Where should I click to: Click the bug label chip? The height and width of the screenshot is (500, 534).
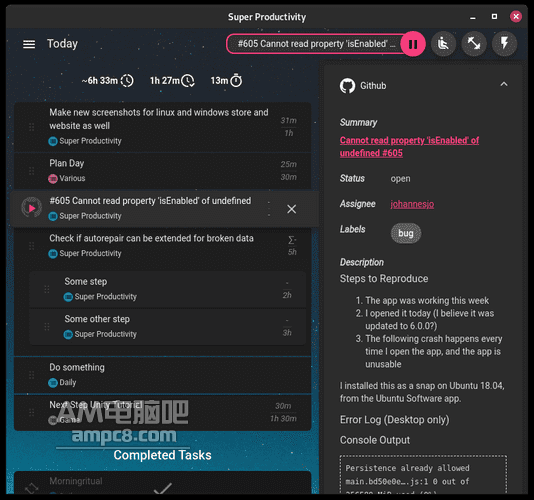point(406,233)
